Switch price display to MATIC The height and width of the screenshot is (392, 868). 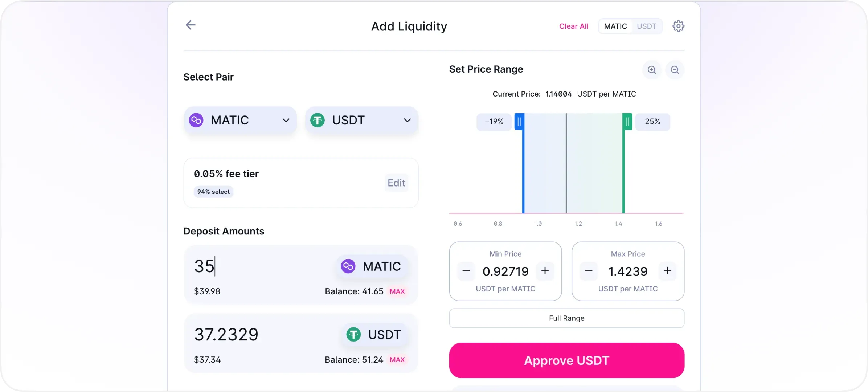tap(615, 26)
